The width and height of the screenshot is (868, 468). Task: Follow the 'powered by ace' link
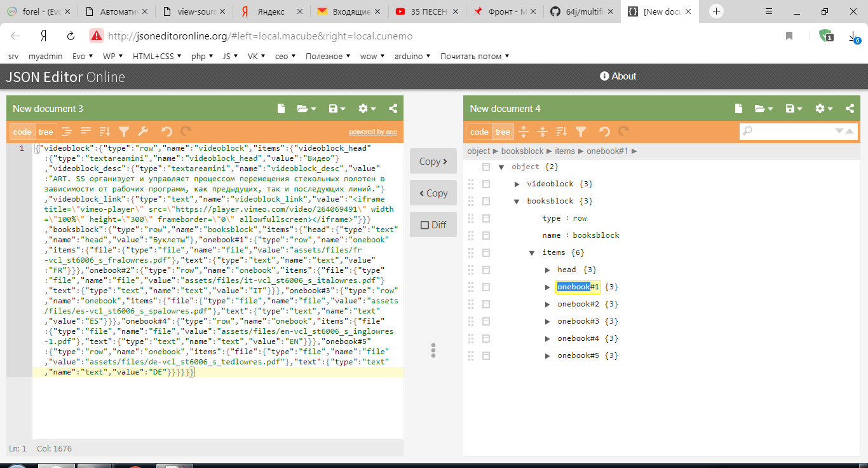(x=373, y=132)
